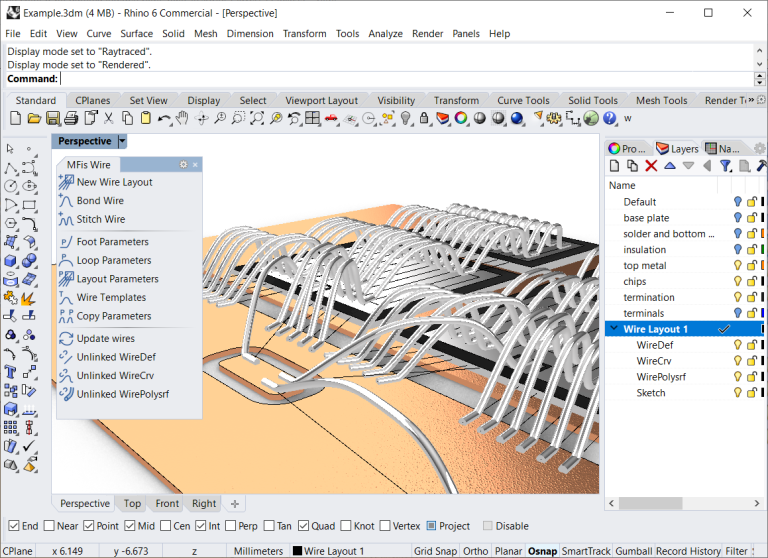
Task: Expand more toolbar tabs chevron
Action: click(x=751, y=100)
